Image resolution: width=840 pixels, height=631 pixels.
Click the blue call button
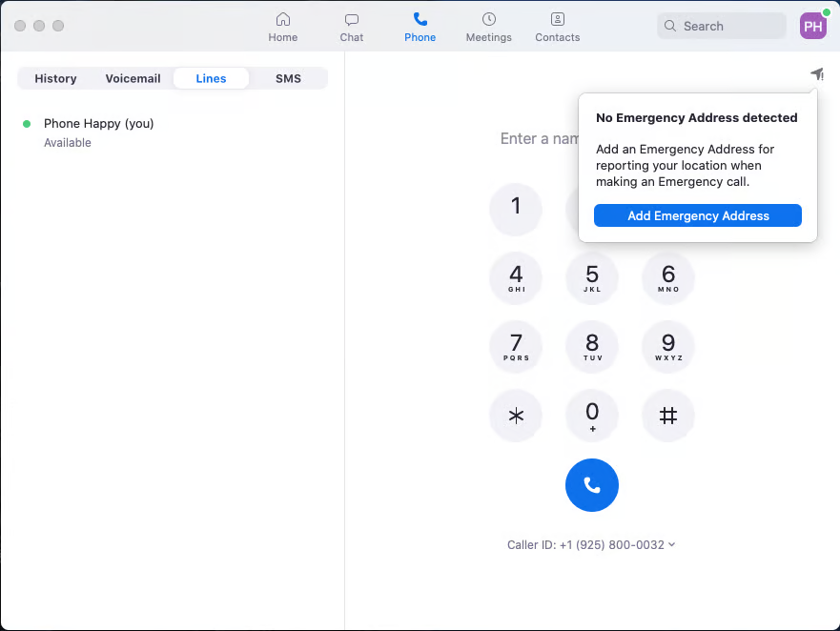(591, 485)
